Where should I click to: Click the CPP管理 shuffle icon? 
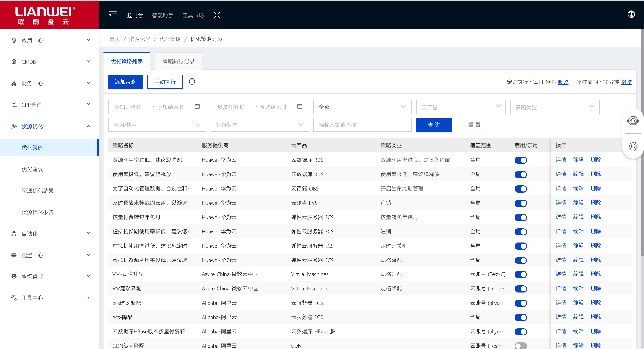coord(14,105)
